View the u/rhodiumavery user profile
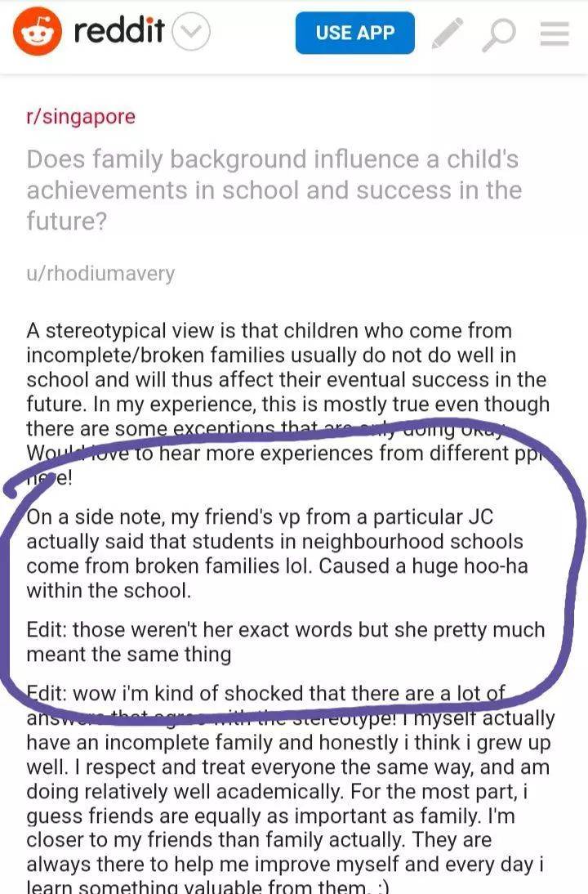Image resolution: width=588 pixels, height=894 pixels. [100, 273]
